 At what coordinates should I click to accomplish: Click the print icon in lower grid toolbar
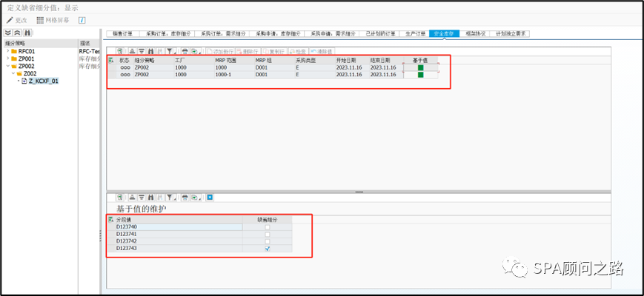pyautogui.click(x=185, y=198)
